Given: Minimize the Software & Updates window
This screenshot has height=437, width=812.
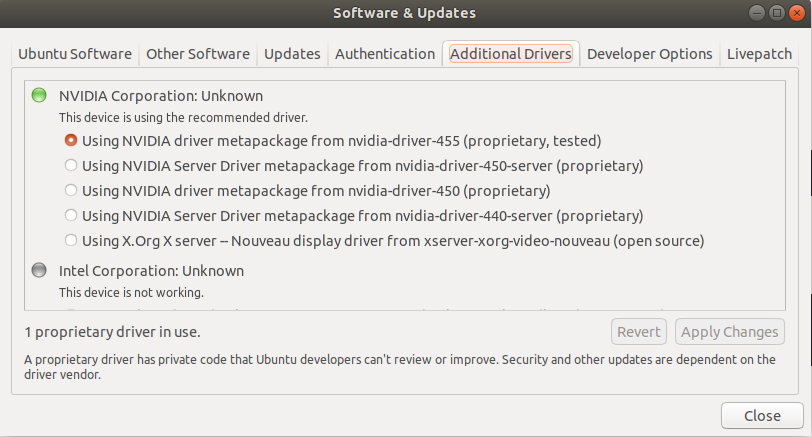Looking at the screenshot, I should [757, 13].
